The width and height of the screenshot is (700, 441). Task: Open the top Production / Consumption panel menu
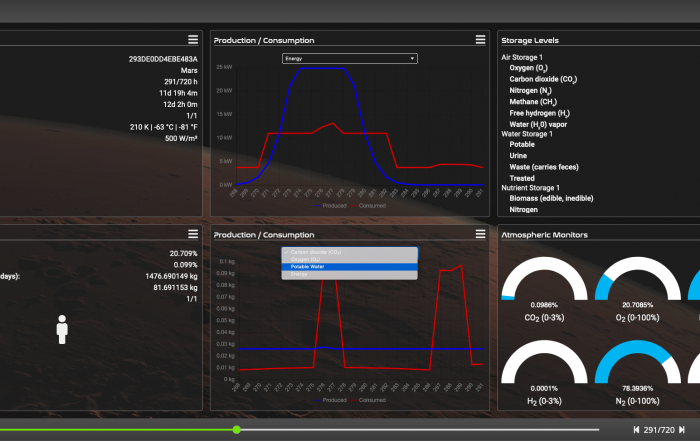click(481, 39)
